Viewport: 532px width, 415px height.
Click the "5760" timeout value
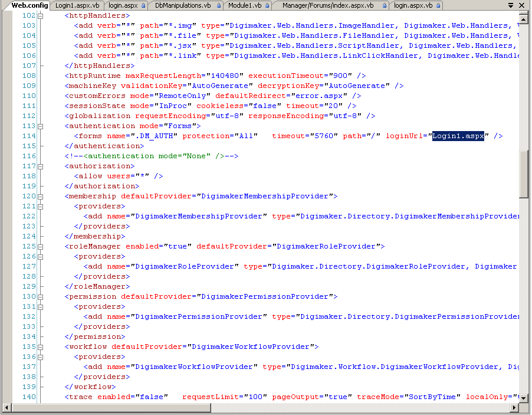click(x=324, y=136)
